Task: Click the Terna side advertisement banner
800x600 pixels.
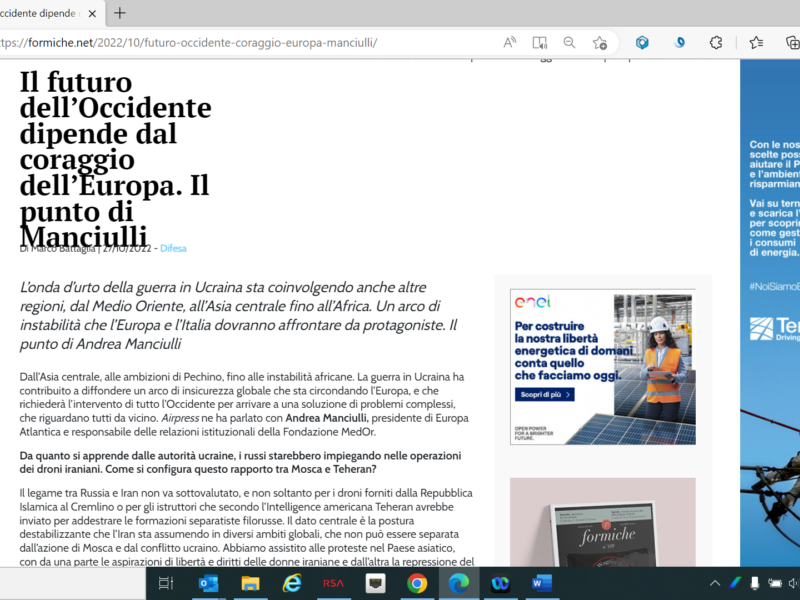Action: click(770, 312)
